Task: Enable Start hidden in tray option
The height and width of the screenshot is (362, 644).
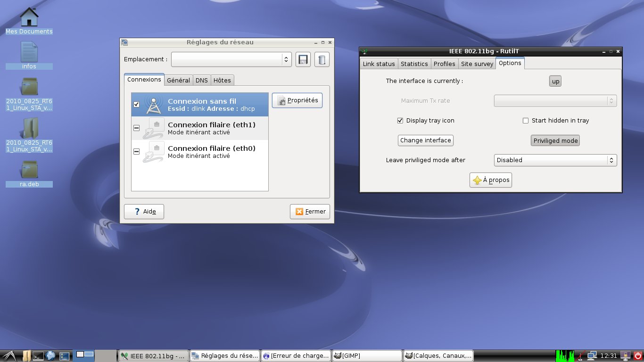Action: [x=526, y=121]
